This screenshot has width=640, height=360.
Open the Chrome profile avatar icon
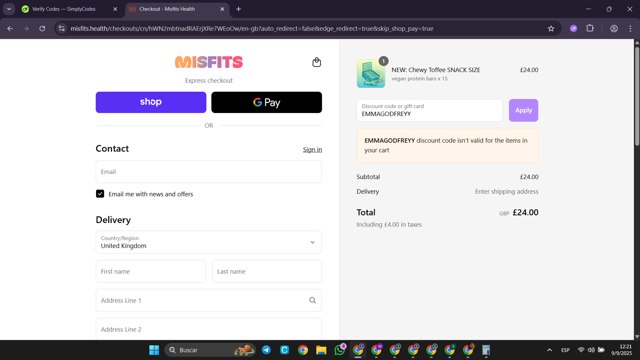point(614,29)
